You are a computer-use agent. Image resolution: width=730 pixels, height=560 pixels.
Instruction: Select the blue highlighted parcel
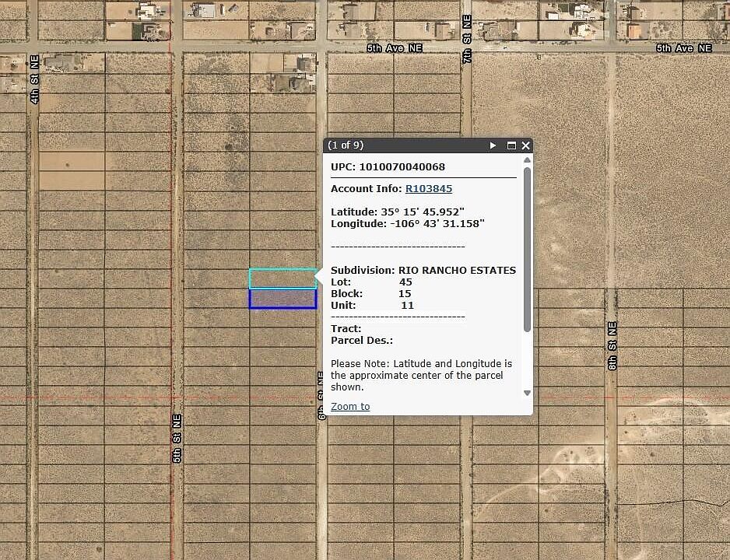point(283,299)
